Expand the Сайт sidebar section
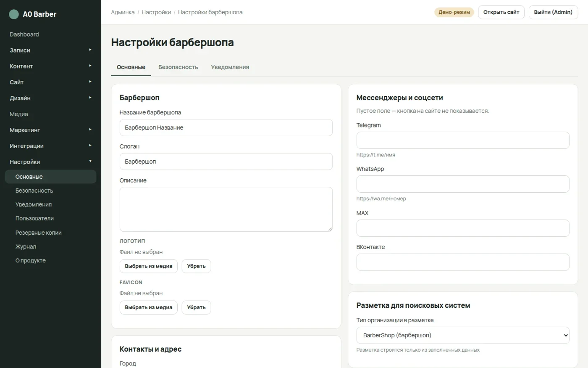The height and width of the screenshot is (368, 588). (x=50, y=82)
